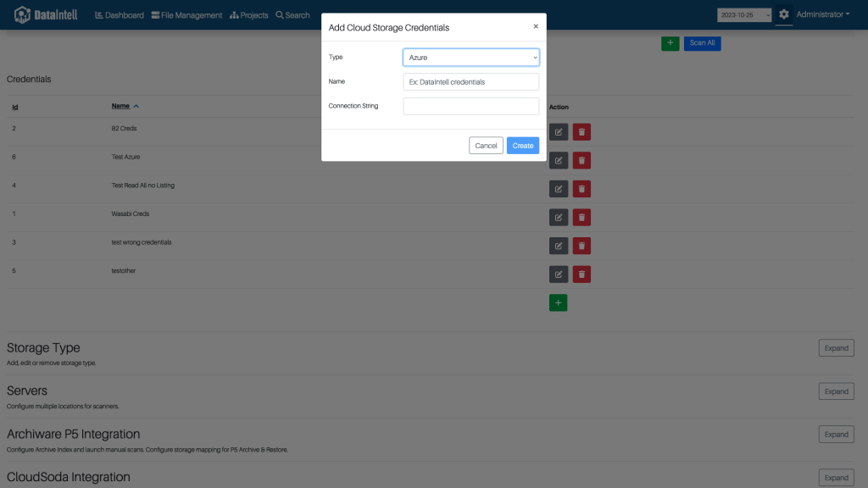Select Test Read All no Listing name
This screenshot has height=488, width=868.
click(x=142, y=186)
